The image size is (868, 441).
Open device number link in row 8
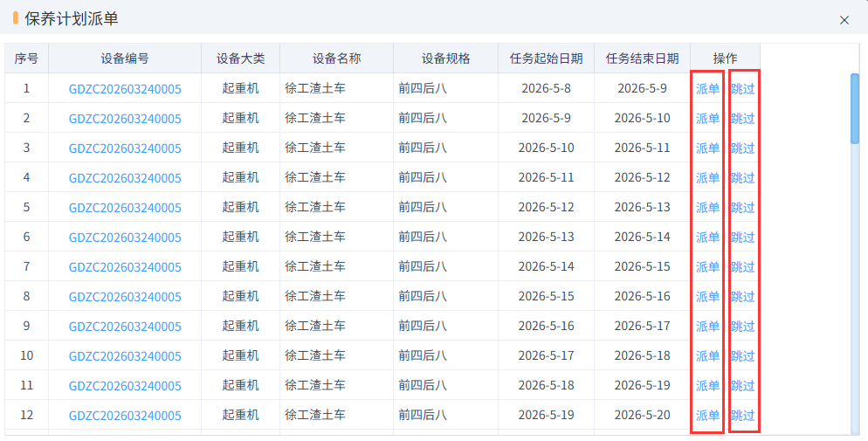(x=125, y=297)
